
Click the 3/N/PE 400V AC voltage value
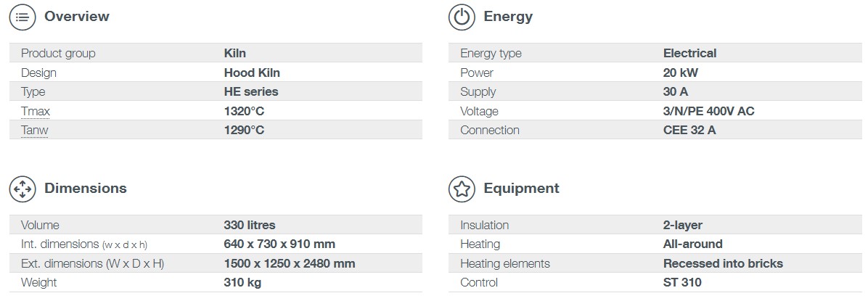click(x=708, y=111)
